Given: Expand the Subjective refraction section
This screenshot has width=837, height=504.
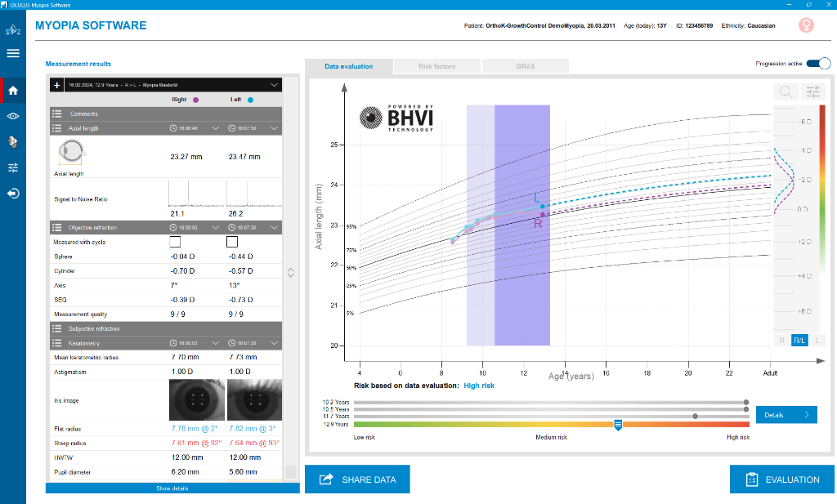Looking at the screenshot, I should click(166, 328).
